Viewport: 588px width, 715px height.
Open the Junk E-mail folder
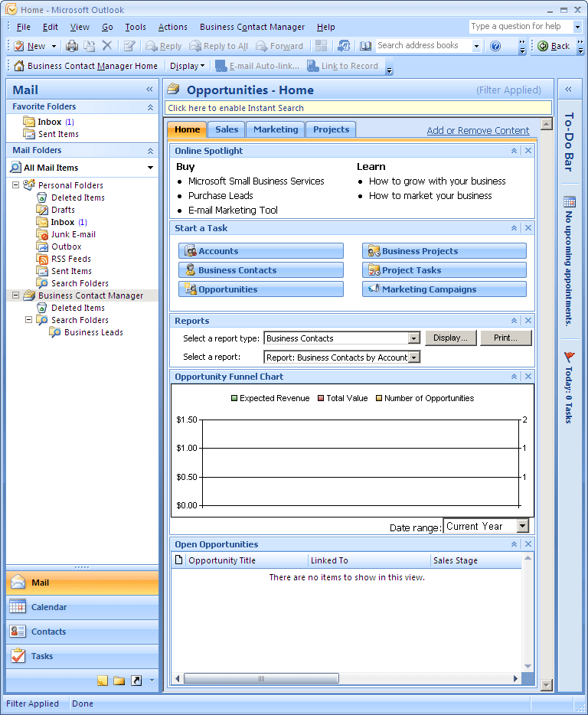click(73, 234)
